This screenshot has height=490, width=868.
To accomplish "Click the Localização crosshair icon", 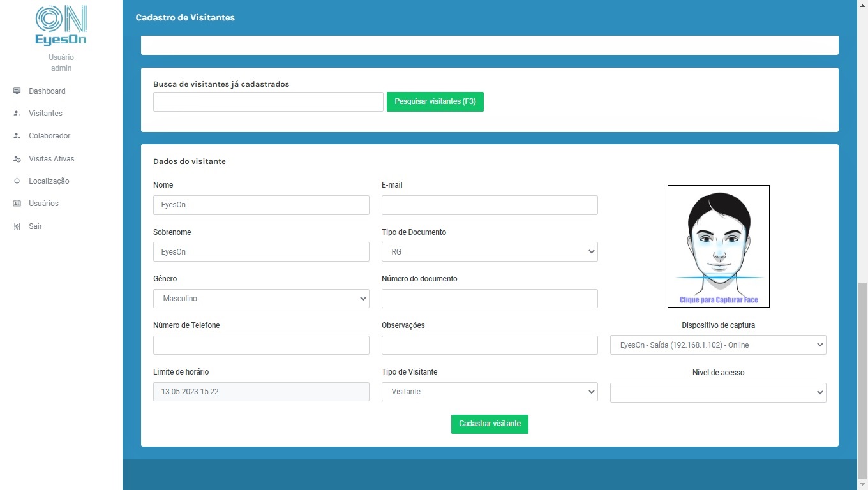I will (17, 181).
